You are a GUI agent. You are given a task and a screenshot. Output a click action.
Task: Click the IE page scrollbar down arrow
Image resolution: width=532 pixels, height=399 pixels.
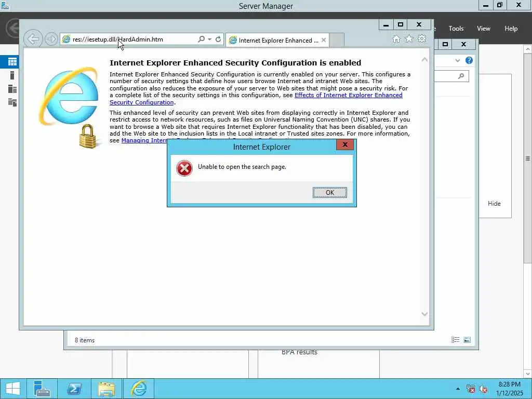[424, 314]
